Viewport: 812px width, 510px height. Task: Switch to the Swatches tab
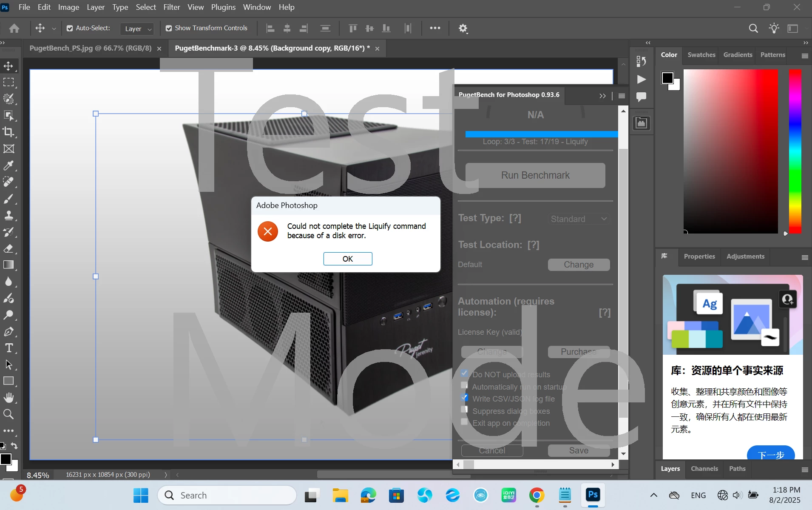pos(701,55)
